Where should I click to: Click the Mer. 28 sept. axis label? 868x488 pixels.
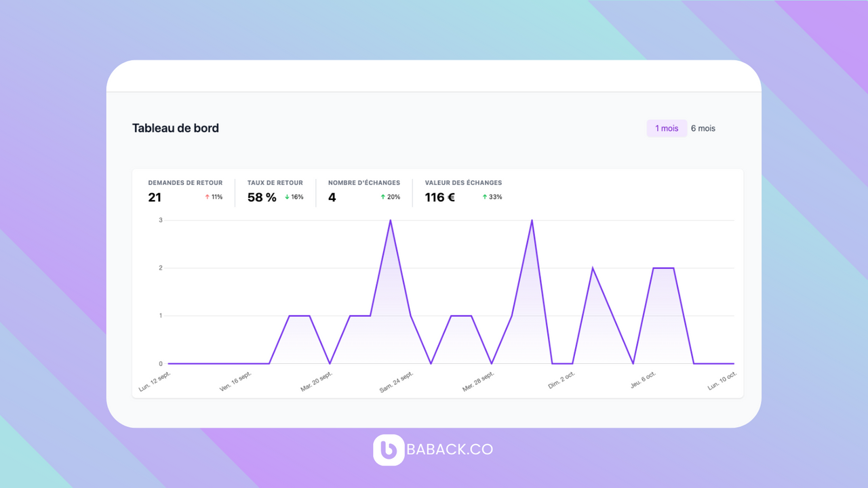478,382
